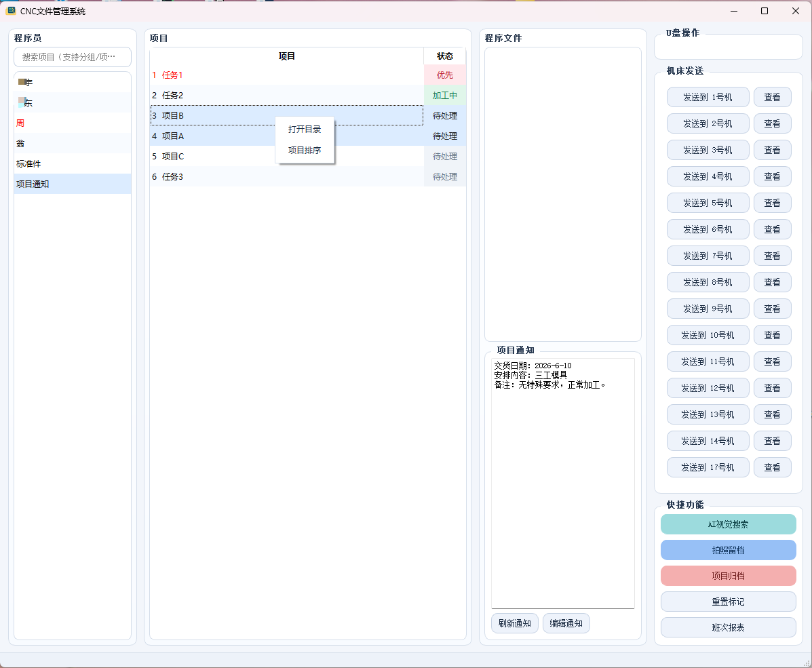
Task: Click inside the 项目通知 text area
Action: 563,484
